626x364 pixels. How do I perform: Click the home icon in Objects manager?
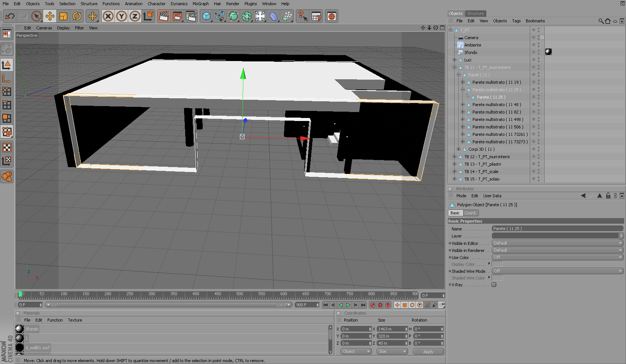[x=608, y=21]
